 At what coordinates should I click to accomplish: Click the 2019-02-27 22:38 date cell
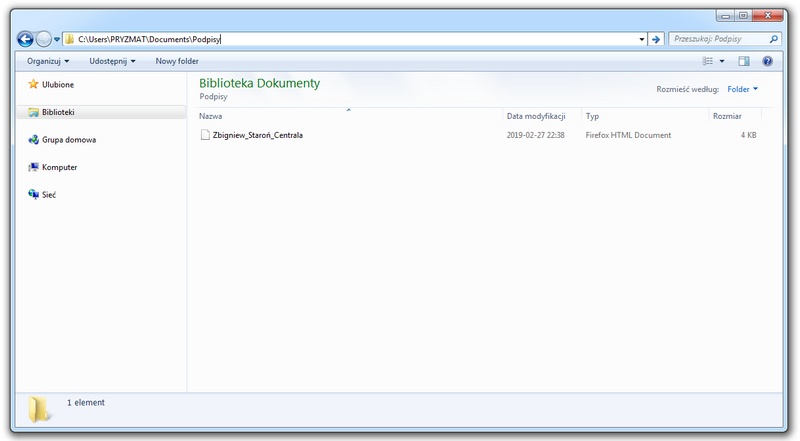(x=535, y=135)
